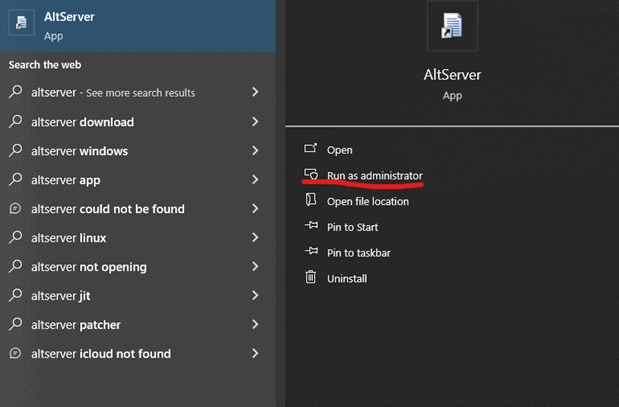The height and width of the screenshot is (407, 619).
Task: Choose Uninstall from the app actions
Action: [347, 279]
